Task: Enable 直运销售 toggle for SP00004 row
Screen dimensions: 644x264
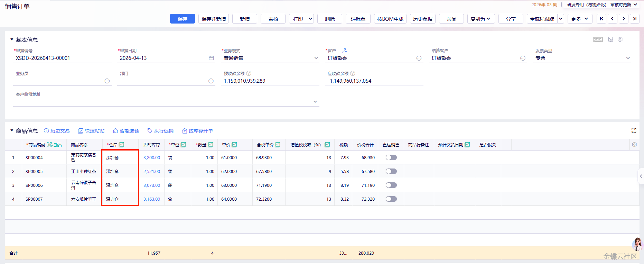Action: 391,157
